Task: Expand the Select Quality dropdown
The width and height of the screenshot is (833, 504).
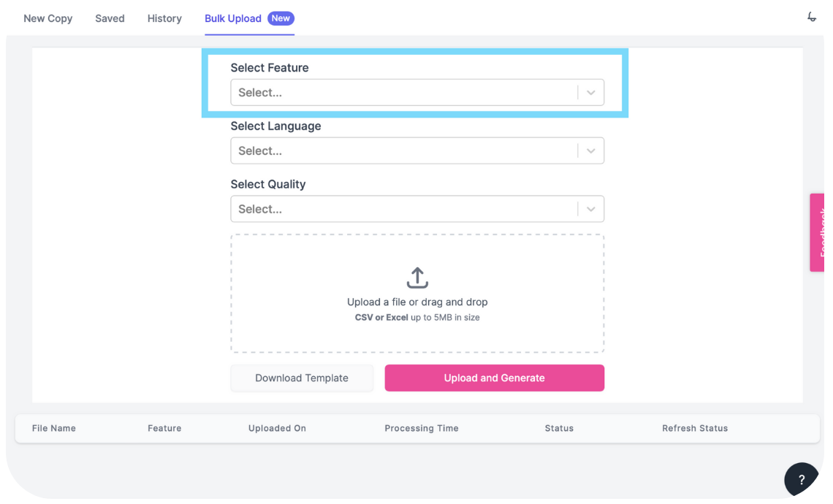Action: point(417,209)
